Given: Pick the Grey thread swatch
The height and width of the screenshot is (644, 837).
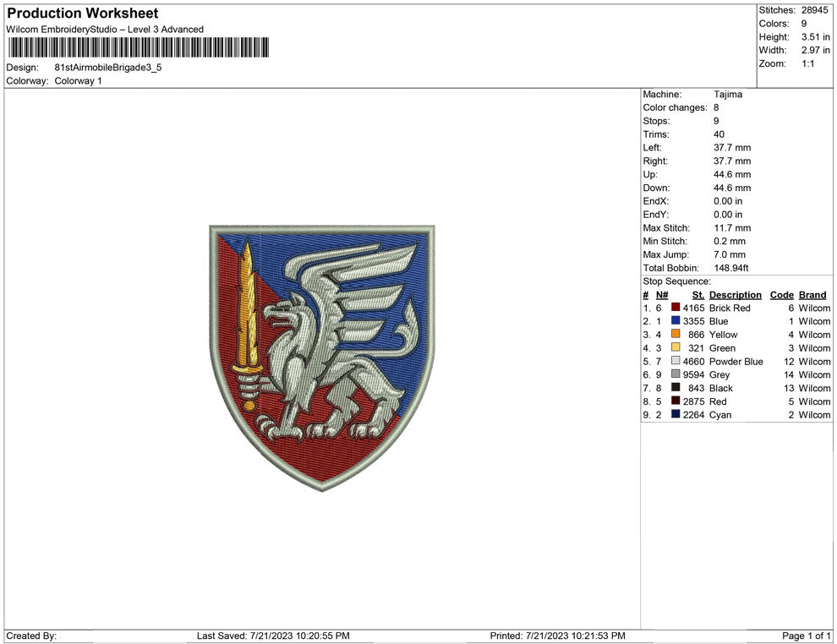Looking at the screenshot, I should pos(676,374).
